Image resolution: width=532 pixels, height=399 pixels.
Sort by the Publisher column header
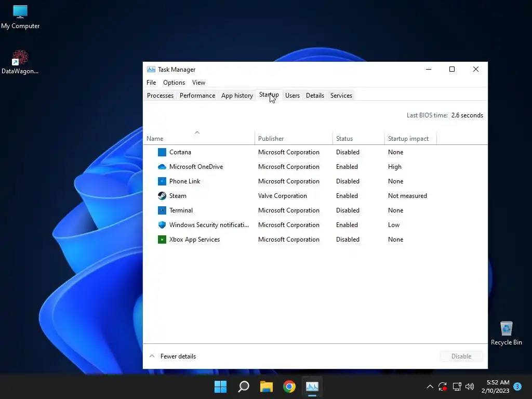tap(294, 138)
